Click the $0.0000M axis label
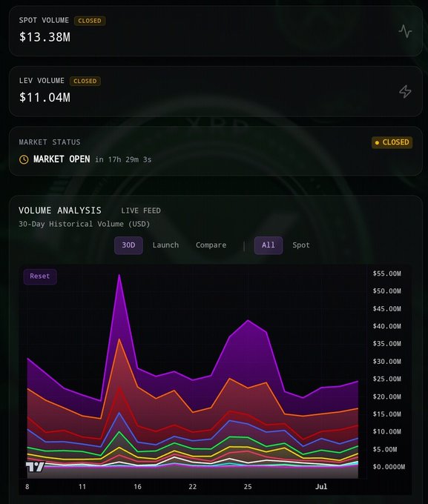Viewport: 428px width, 504px height. coord(389,467)
